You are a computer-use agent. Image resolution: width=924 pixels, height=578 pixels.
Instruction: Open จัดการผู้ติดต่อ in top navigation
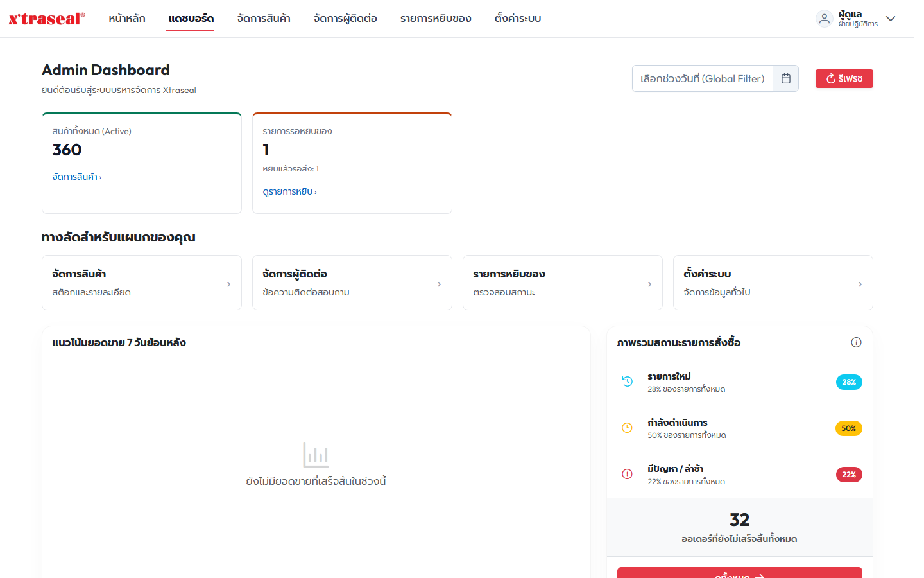point(345,19)
